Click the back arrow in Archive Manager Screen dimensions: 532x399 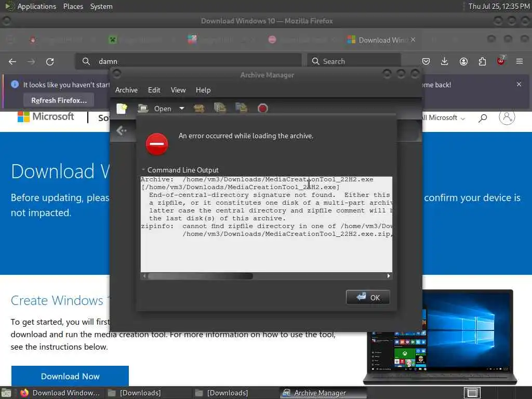tap(122, 130)
